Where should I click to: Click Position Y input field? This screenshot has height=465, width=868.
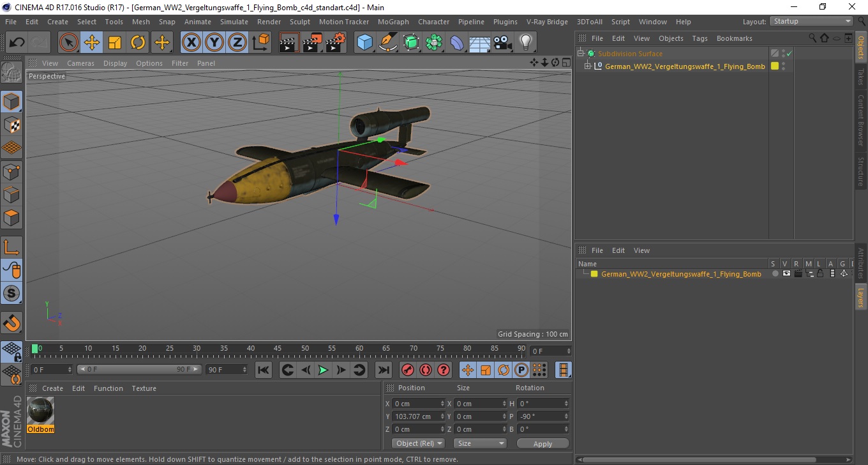coord(415,416)
